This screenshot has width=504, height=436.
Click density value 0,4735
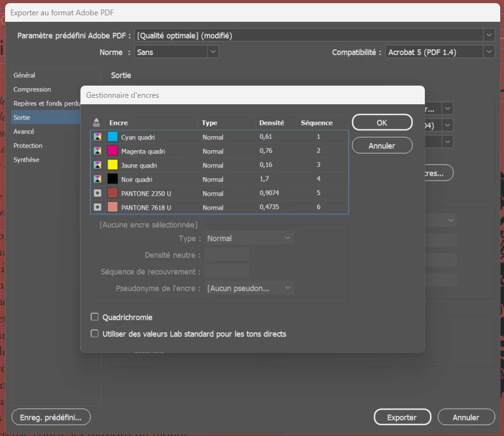click(x=270, y=207)
